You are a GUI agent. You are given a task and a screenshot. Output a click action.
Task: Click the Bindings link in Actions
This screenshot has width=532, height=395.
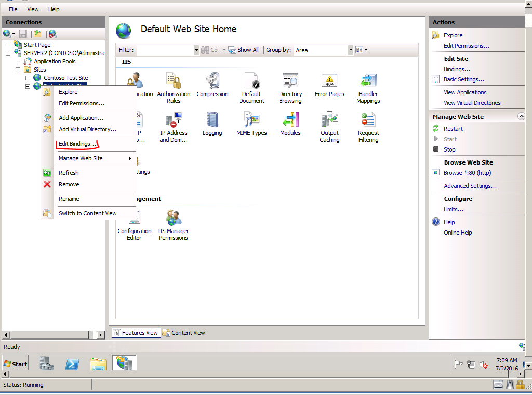pyautogui.click(x=457, y=69)
